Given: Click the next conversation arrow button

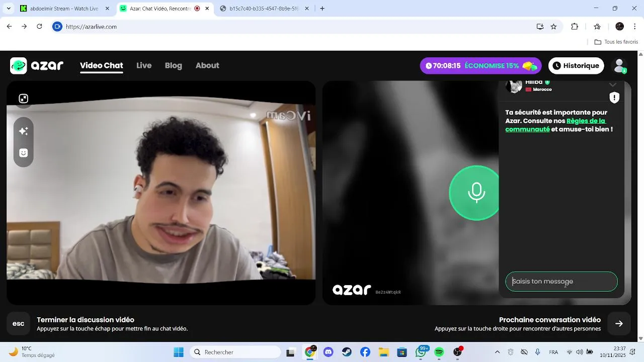Looking at the screenshot, I should [x=619, y=324].
